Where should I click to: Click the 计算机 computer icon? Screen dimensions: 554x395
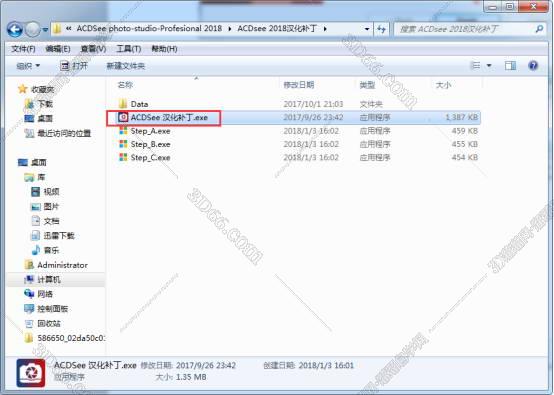(29, 279)
